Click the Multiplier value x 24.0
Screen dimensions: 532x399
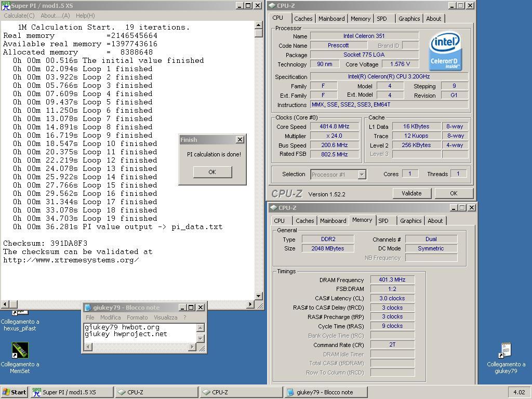coord(334,136)
